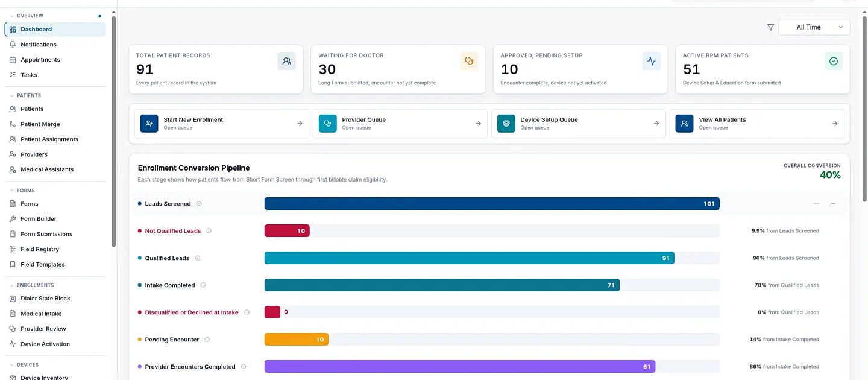Click info icon beside Pending Encounter

[x=207, y=340]
